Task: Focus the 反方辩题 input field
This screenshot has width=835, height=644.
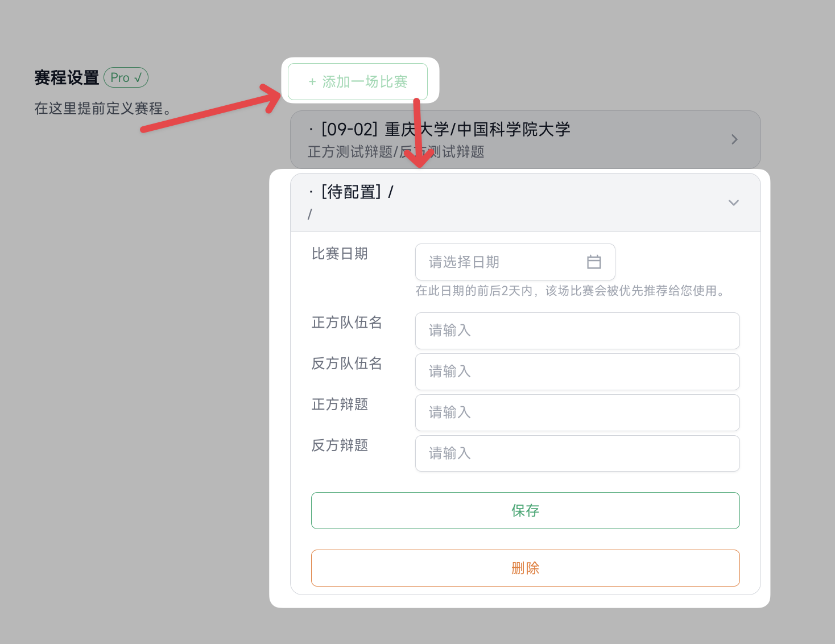Action: click(x=577, y=453)
